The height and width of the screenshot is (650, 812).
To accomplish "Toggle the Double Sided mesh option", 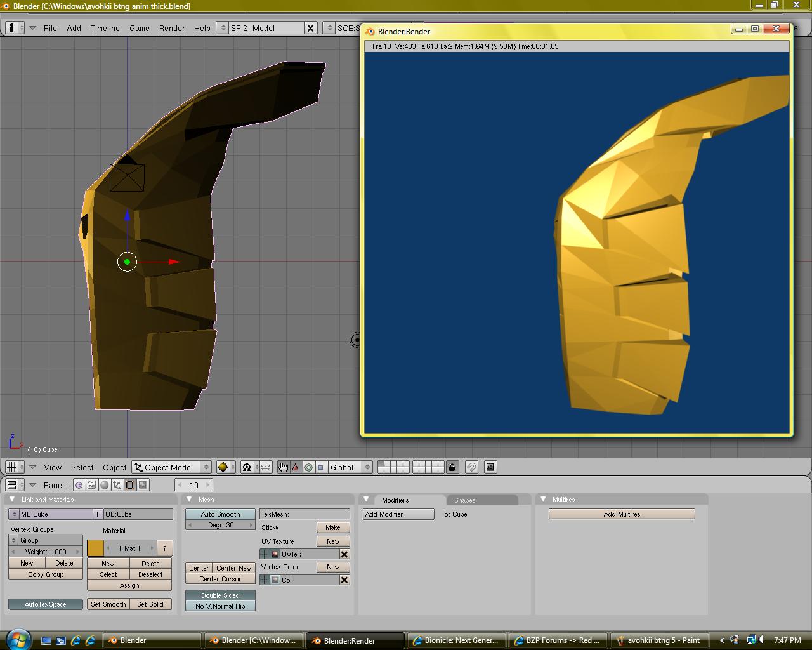I will coord(220,595).
